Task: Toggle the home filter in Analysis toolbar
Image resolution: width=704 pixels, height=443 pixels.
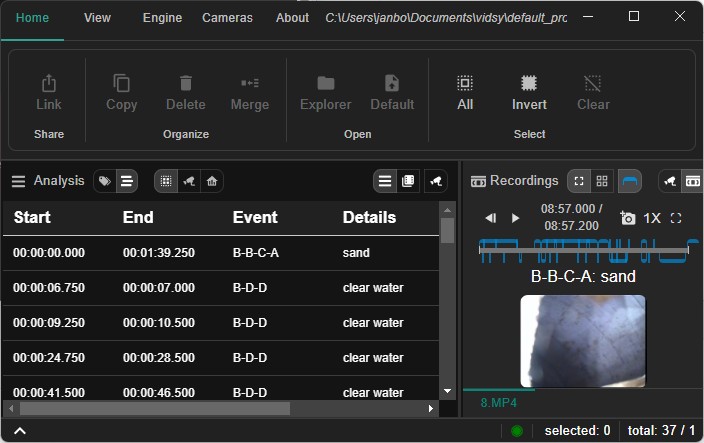Action: 212,181
